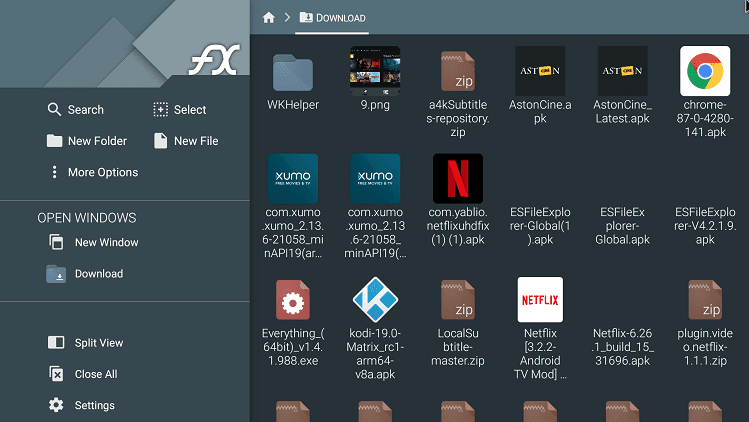Click the FX logo in header
This screenshot has width=749, height=422.
(214, 61)
